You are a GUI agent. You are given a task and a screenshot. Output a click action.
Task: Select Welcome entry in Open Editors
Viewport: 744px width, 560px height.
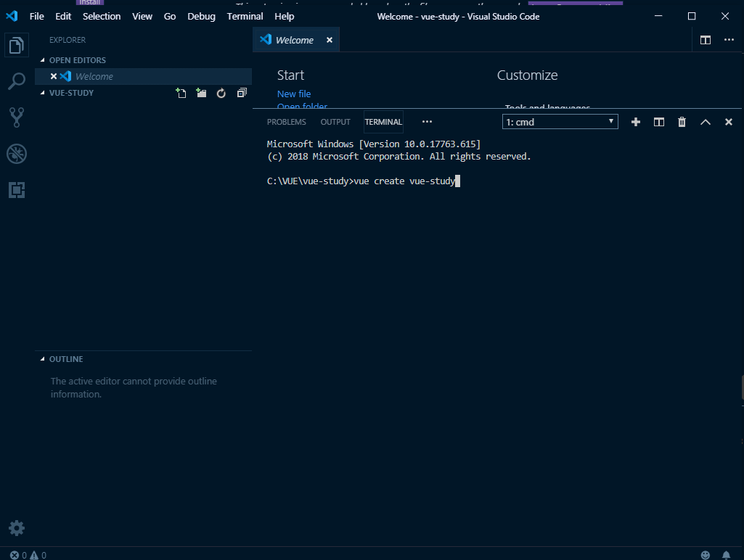pyautogui.click(x=143, y=76)
